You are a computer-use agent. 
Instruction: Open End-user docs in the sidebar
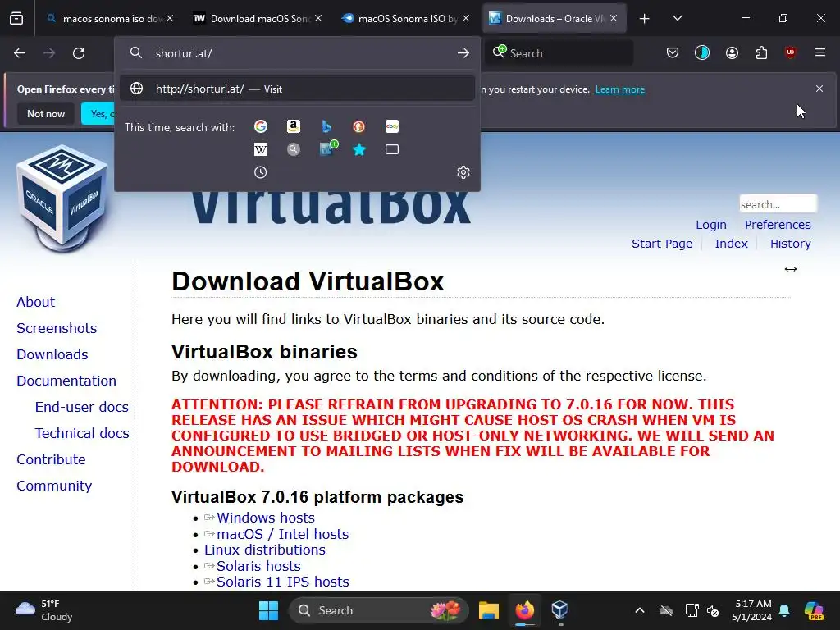[82, 407]
